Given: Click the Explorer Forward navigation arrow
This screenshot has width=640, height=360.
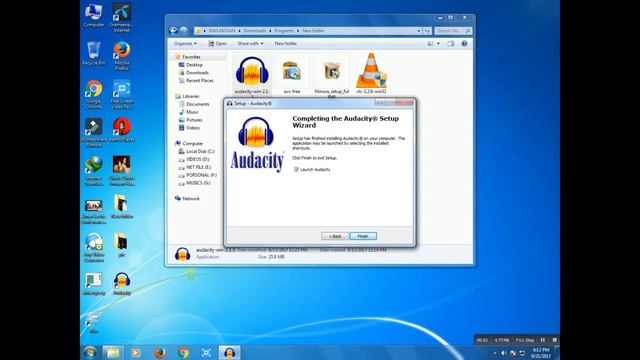Looking at the screenshot, I should (184, 30).
